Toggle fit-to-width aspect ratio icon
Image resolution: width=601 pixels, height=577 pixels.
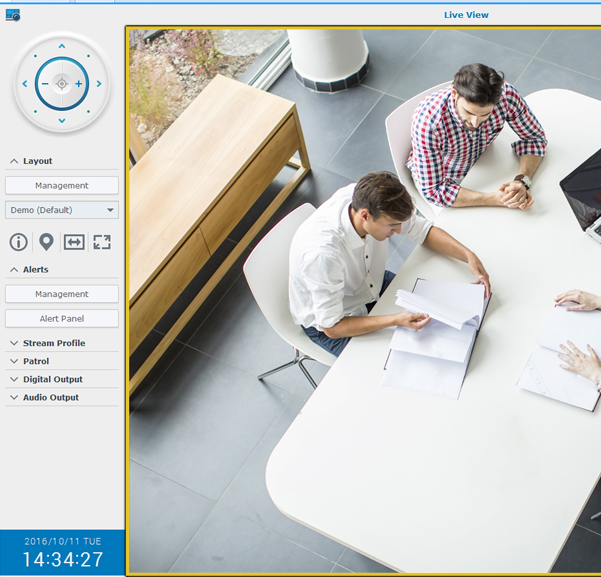(x=74, y=242)
